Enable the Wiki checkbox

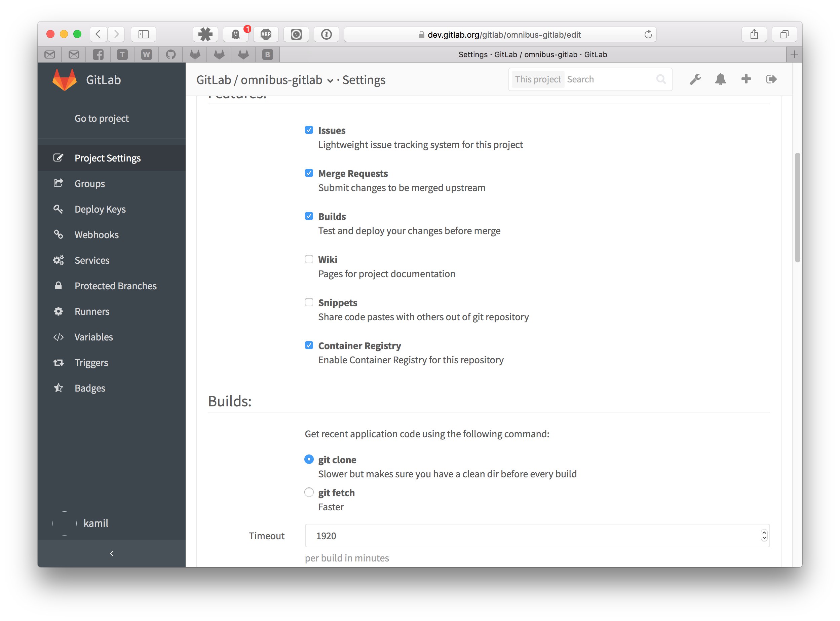click(309, 259)
